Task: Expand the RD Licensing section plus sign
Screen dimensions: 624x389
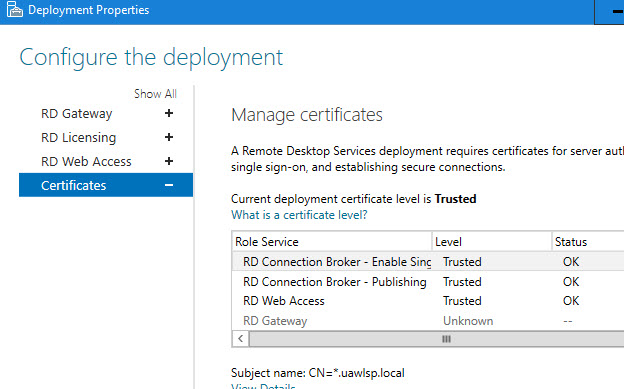Action: click(169, 137)
